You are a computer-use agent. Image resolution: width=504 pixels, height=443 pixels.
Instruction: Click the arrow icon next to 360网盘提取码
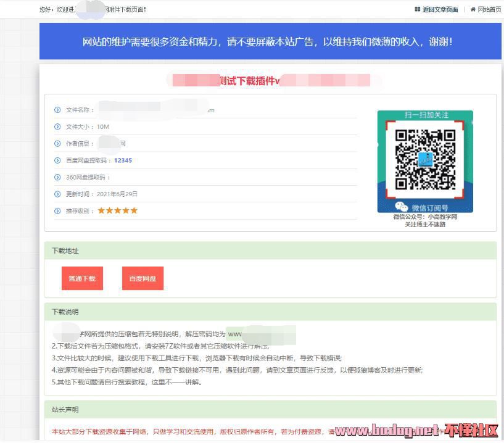click(57, 177)
